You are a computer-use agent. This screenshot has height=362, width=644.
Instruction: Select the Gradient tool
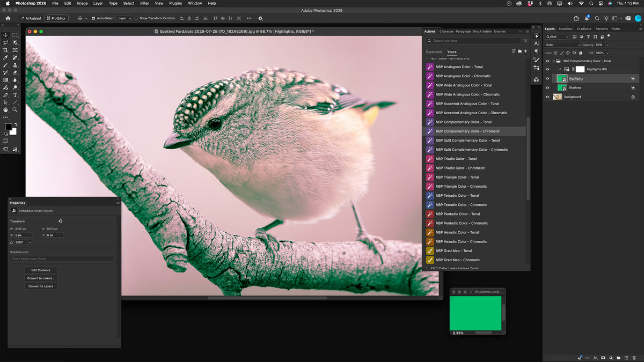(x=5, y=80)
